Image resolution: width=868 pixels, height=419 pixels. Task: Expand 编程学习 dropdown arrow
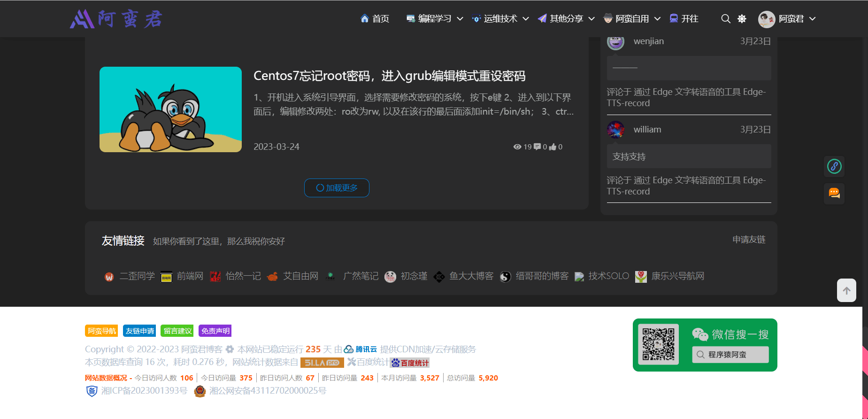point(460,19)
